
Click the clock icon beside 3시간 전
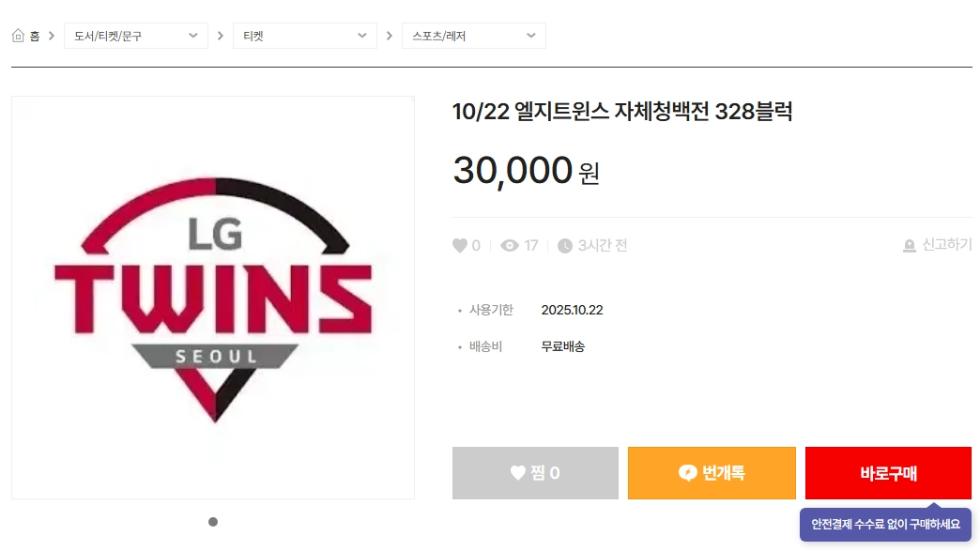pyautogui.click(x=563, y=245)
